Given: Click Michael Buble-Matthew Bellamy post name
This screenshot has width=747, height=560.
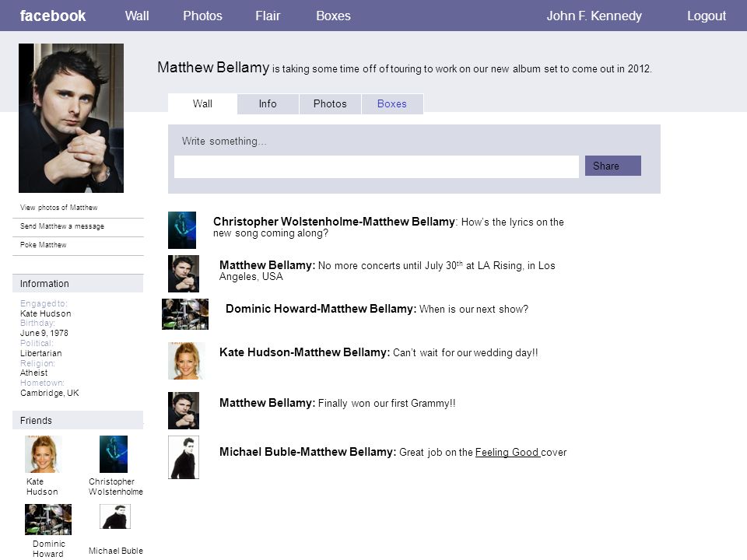Looking at the screenshot, I should (x=307, y=452).
